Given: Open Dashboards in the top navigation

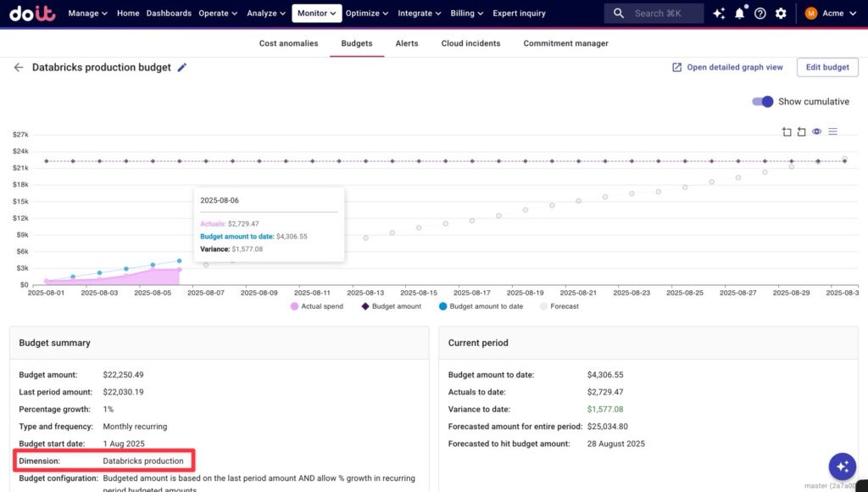Looking at the screenshot, I should point(169,14).
